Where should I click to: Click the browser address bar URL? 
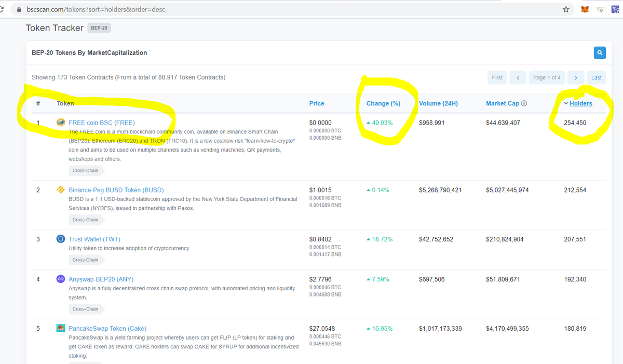click(x=96, y=9)
